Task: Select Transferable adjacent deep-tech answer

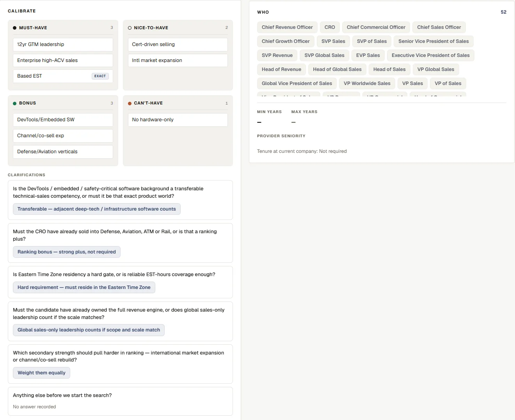Action: coord(97,209)
